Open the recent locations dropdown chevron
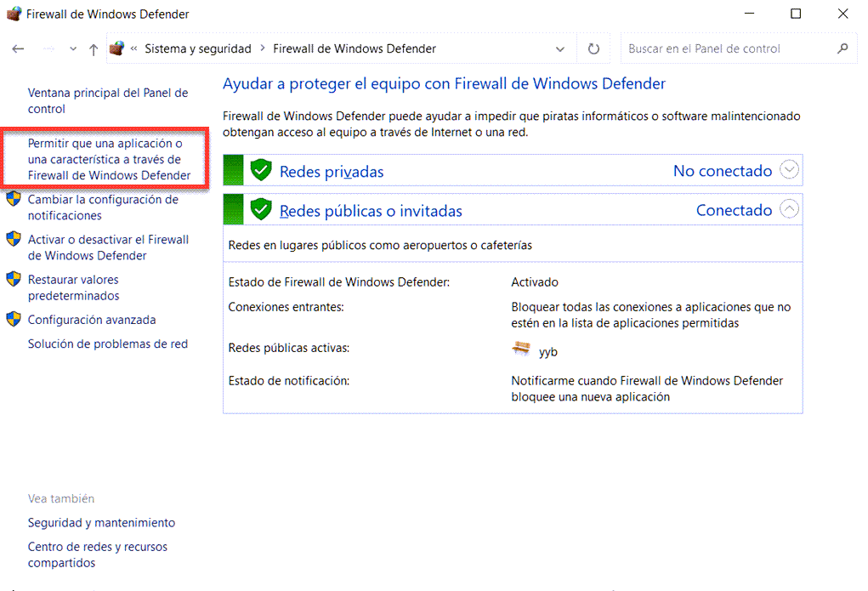 point(73,49)
